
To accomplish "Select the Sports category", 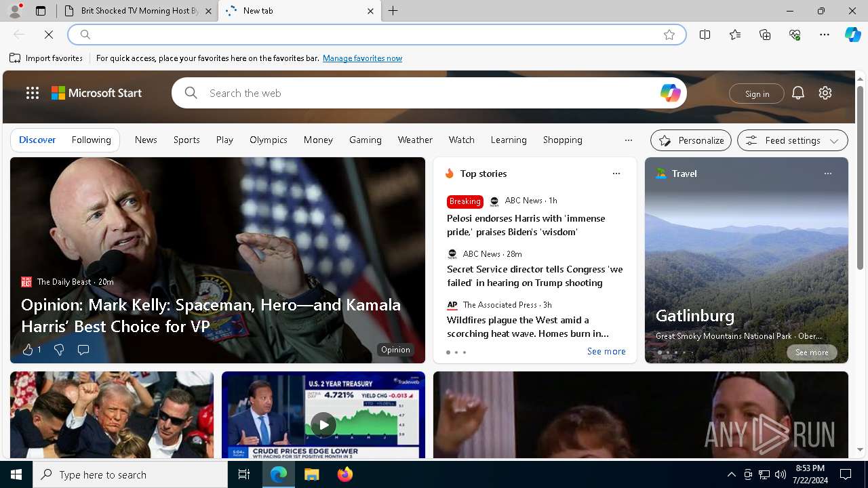I will click(x=186, y=140).
